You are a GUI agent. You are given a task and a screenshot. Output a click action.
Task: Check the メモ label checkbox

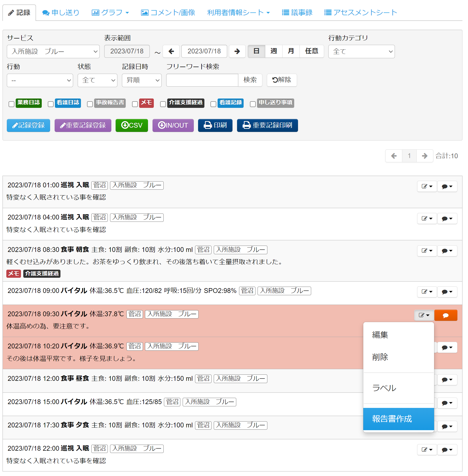(135, 104)
